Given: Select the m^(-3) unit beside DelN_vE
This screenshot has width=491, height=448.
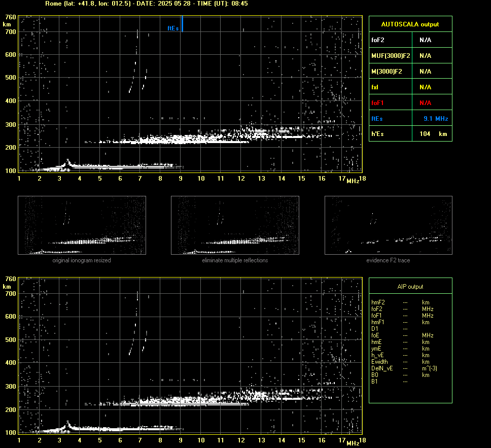Looking at the screenshot, I should (430, 368).
